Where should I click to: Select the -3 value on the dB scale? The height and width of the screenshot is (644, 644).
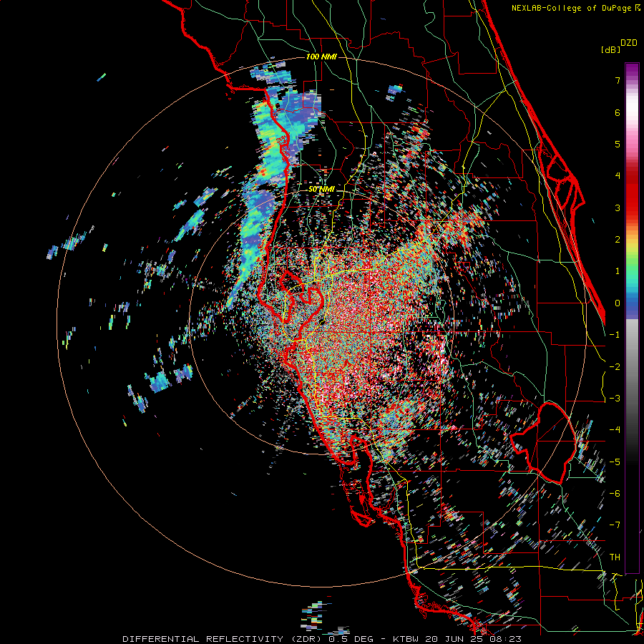[x=615, y=399]
